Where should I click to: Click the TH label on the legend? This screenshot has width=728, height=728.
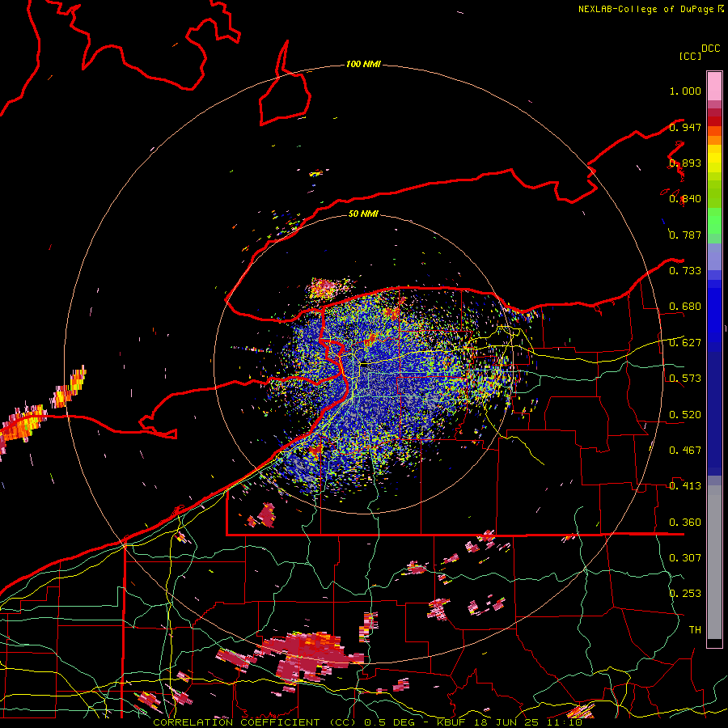695,630
